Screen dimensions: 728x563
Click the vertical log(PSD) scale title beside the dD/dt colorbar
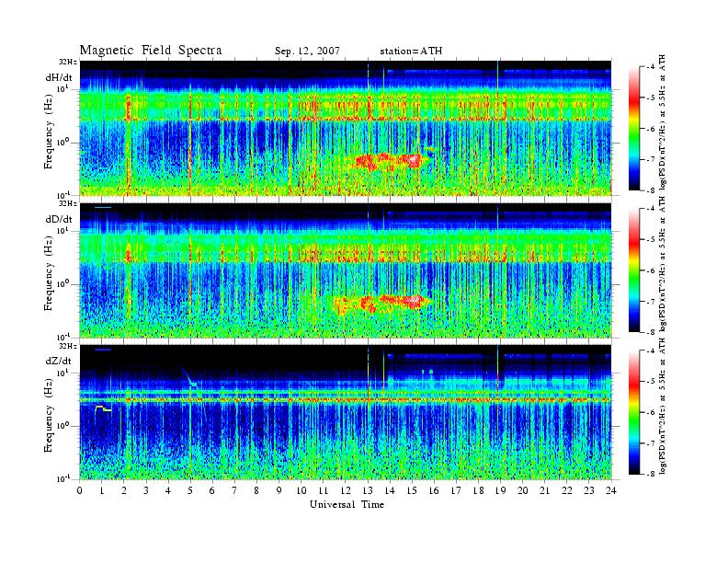(662, 264)
